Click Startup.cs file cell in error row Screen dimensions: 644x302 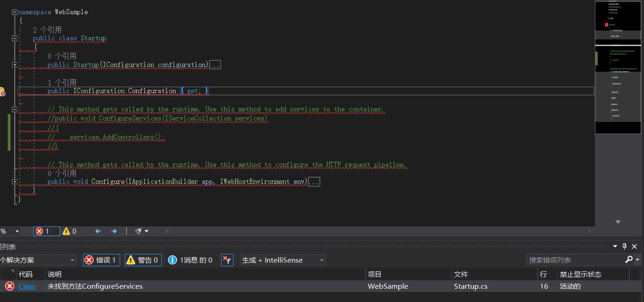coord(471,286)
